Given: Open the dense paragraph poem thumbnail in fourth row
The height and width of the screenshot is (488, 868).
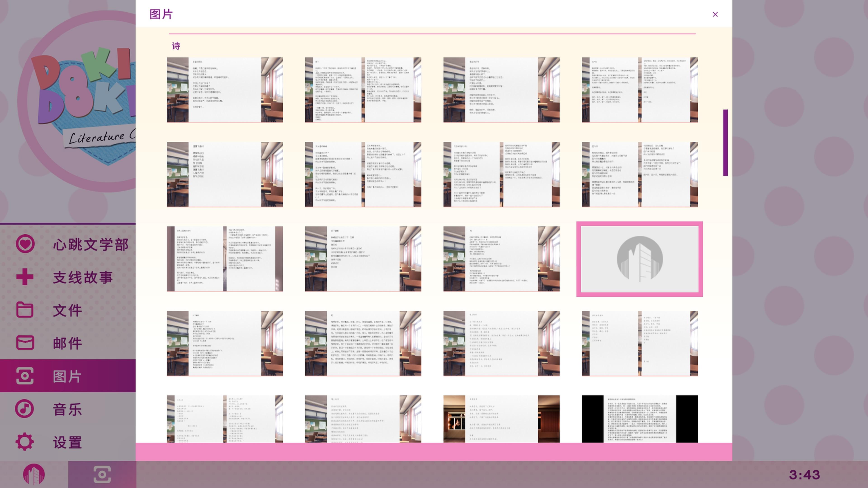Looking at the screenshot, I should coord(363,343).
